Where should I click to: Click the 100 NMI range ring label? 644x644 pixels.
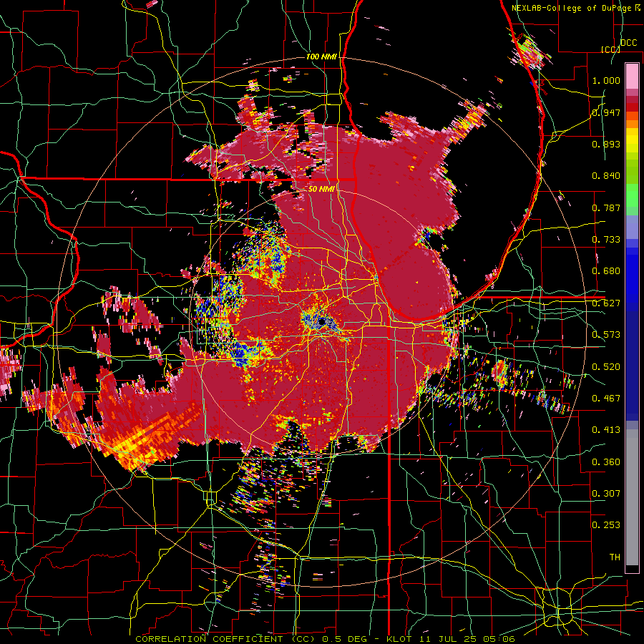(321, 57)
